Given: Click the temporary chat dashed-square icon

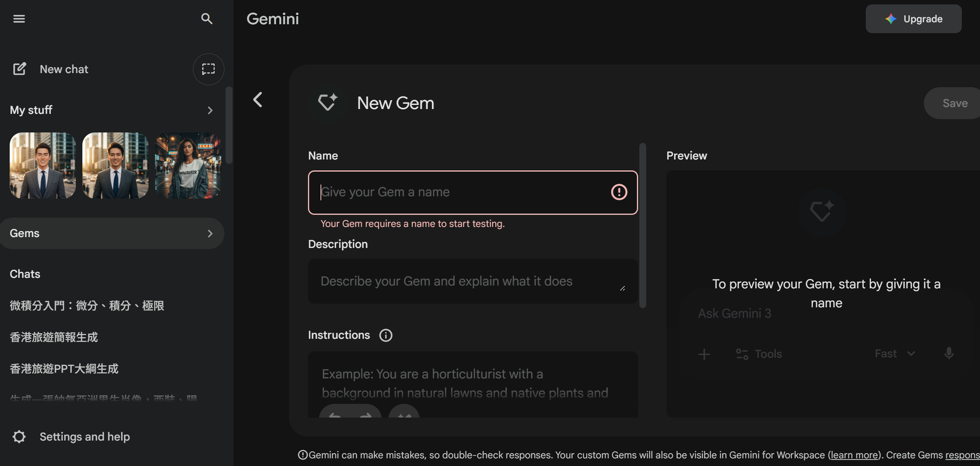Looking at the screenshot, I should click(x=208, y=69).
